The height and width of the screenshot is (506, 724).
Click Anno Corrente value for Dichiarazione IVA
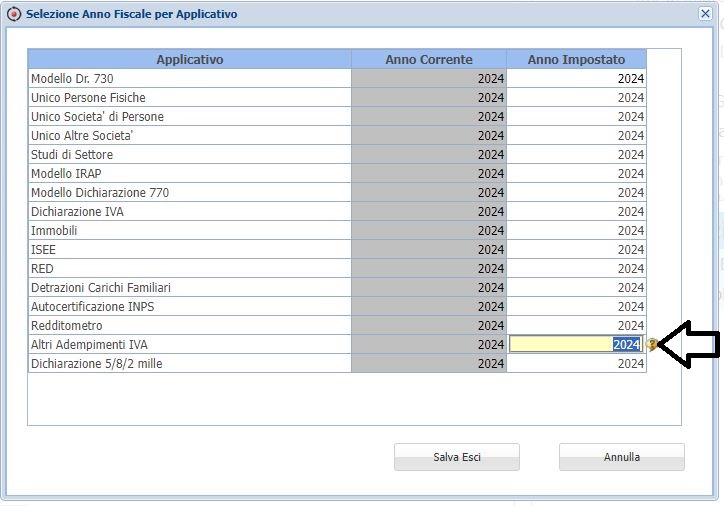(428, 211)
